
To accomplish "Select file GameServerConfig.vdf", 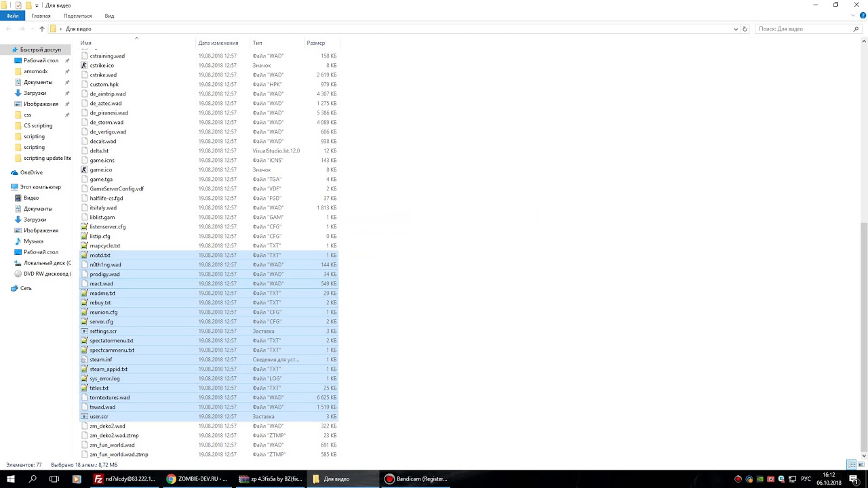I will click(117, 189).
